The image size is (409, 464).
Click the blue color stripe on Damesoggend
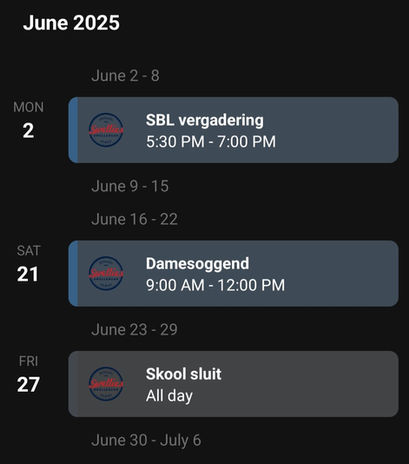pos(73,273)
